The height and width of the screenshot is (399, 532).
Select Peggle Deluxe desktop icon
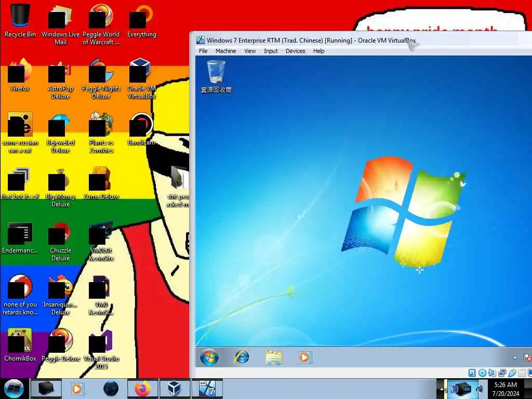pos(60,344)
